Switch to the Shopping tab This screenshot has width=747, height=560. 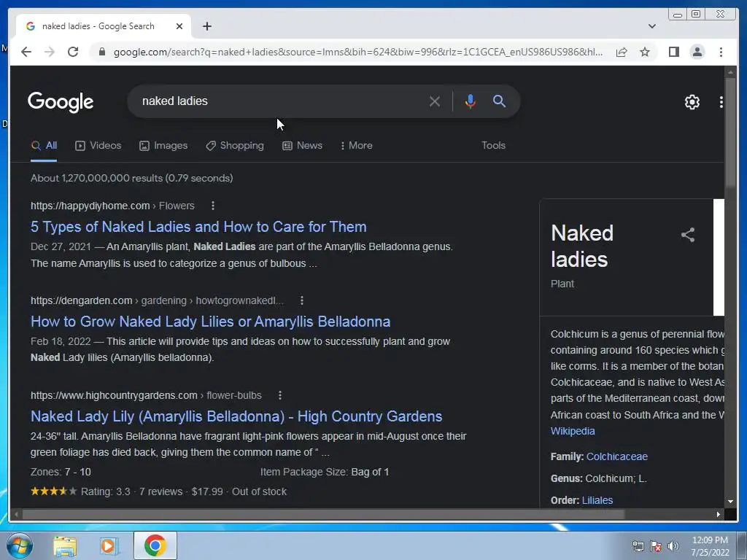point(234,146)
